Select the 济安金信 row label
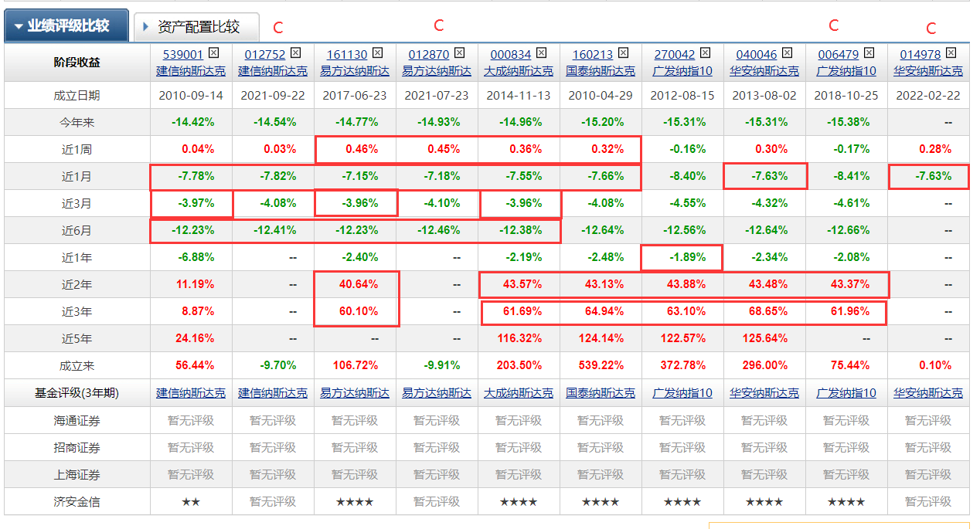This screenshot has height=529, width=980. coord(77,501)
